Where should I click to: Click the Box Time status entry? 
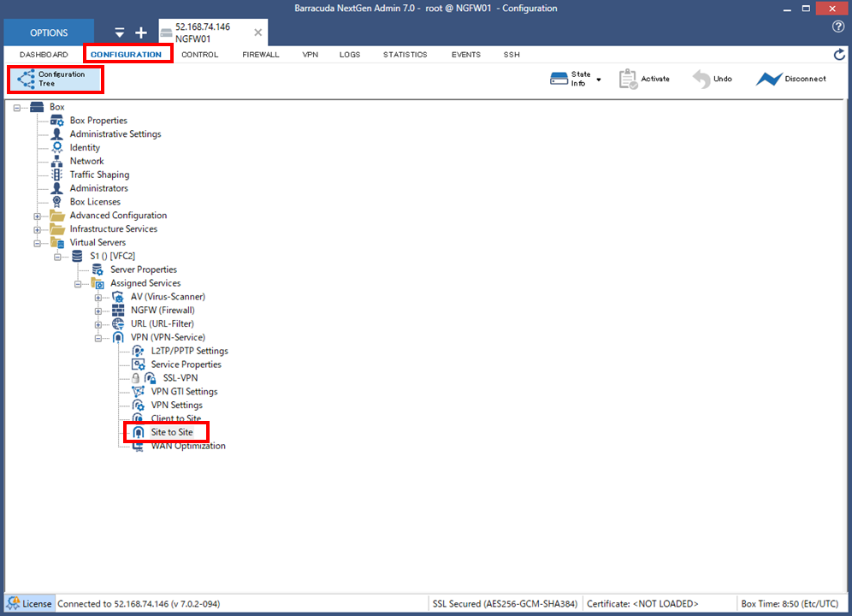790,603
